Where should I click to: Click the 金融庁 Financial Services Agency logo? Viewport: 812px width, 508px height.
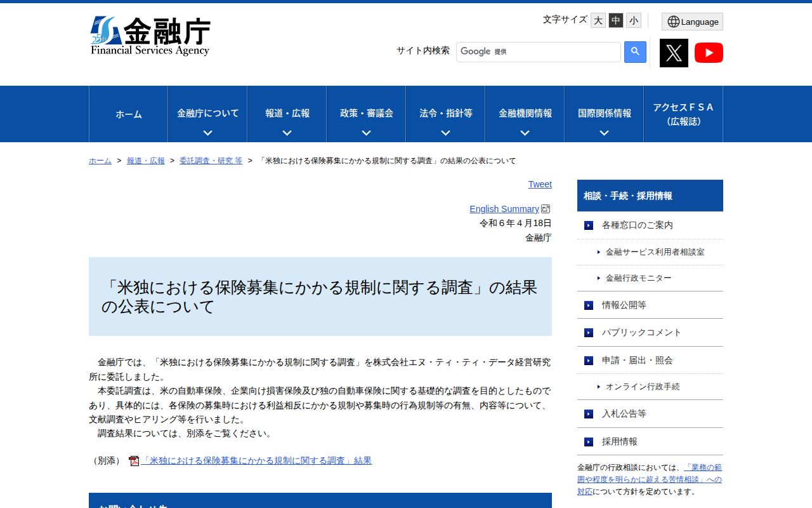(x=151, y=37)
